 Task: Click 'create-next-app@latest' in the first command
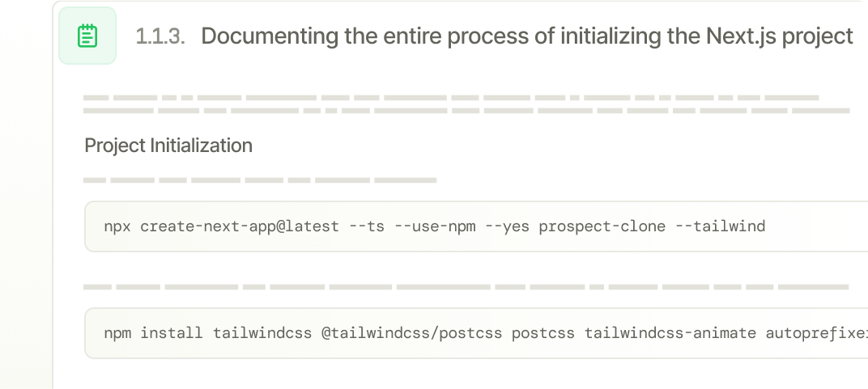click(x=240, y=226)
